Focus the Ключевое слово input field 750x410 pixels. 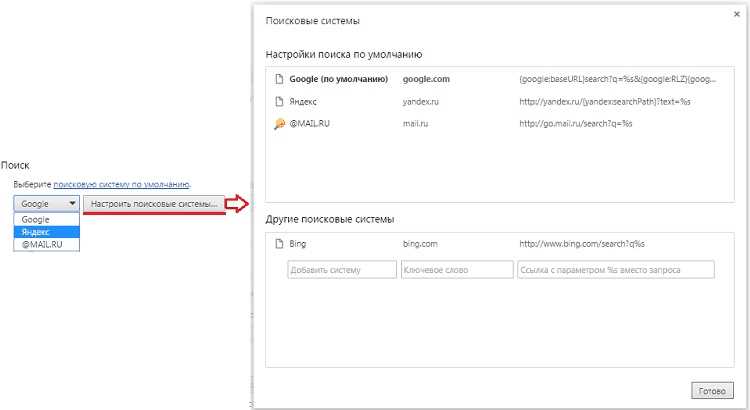457,270
